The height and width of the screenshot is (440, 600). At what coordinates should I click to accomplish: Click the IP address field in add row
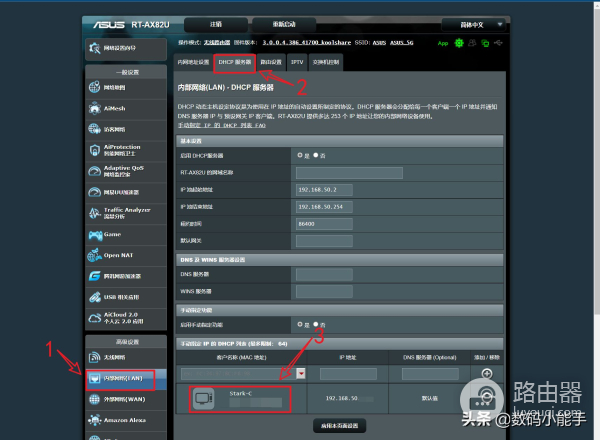coord(348,374)
